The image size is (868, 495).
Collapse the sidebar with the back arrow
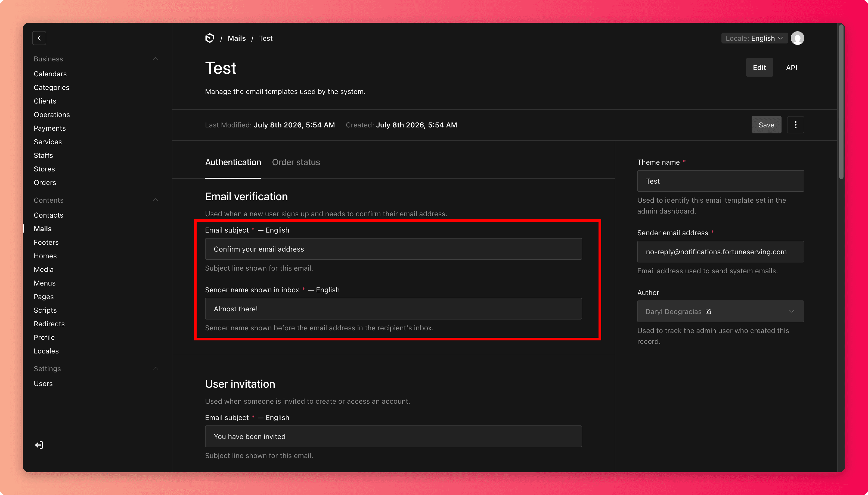point(39,38)
